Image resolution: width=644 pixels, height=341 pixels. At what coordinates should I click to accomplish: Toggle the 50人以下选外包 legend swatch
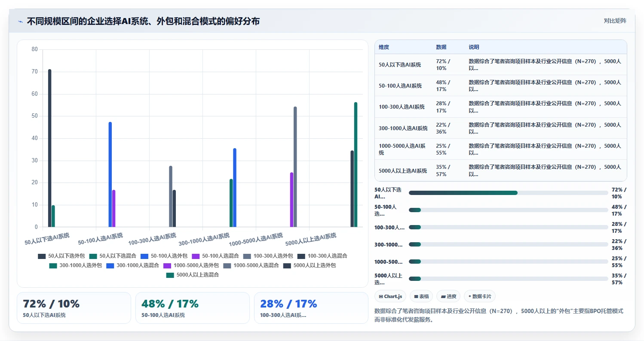click(x=42, y=256)
